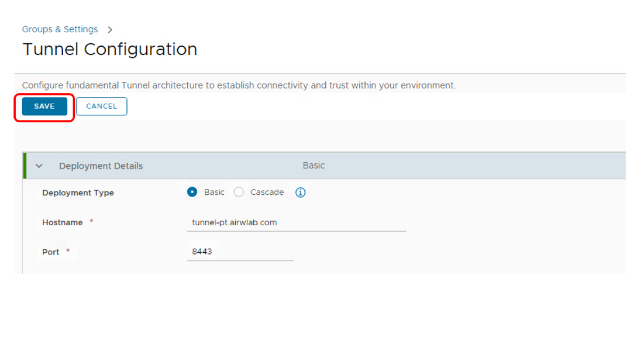Click the Tunnel Configuration page heading
The image size is (644, 347).
click(109, 49)
